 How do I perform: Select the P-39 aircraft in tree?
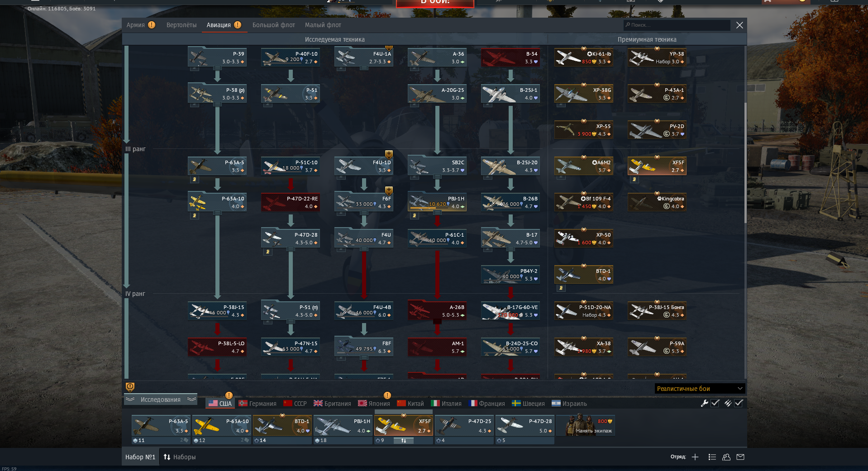[217, 57]
